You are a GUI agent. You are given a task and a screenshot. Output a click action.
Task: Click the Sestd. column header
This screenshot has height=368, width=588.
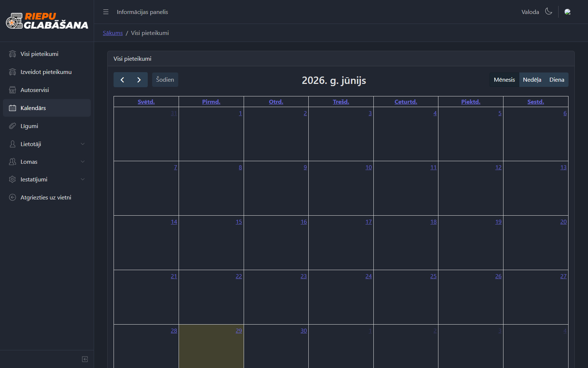536,102
